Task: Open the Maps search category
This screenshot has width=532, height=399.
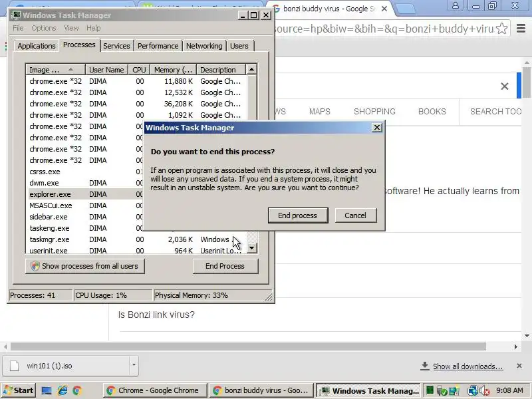Action: click(320, 112)
